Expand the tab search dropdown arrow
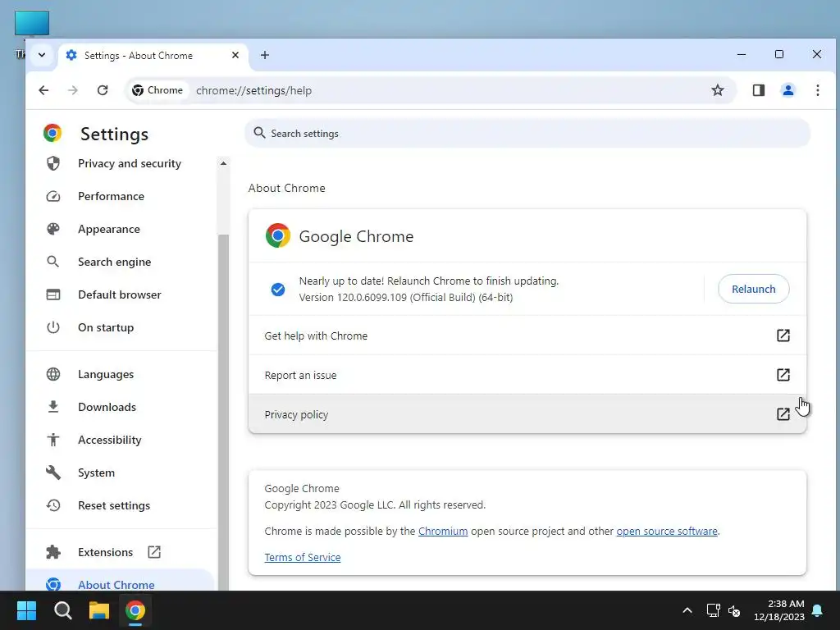Screen dimensions: 840x630 42,55
